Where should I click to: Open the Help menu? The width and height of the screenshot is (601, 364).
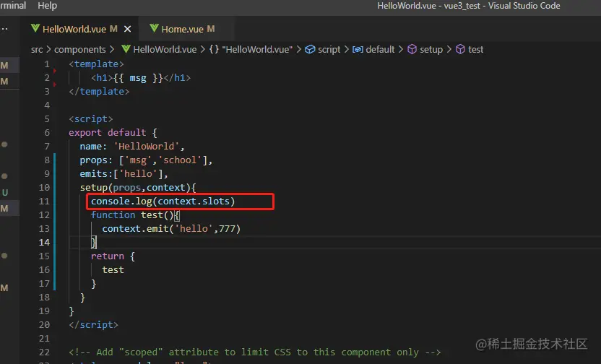[x=47, y=6]
